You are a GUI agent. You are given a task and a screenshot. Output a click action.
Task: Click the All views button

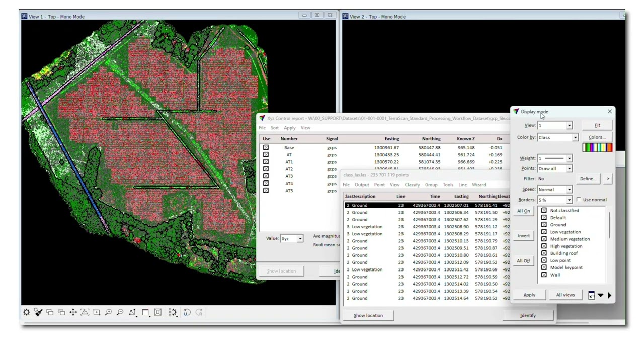(x=565, y=295)
